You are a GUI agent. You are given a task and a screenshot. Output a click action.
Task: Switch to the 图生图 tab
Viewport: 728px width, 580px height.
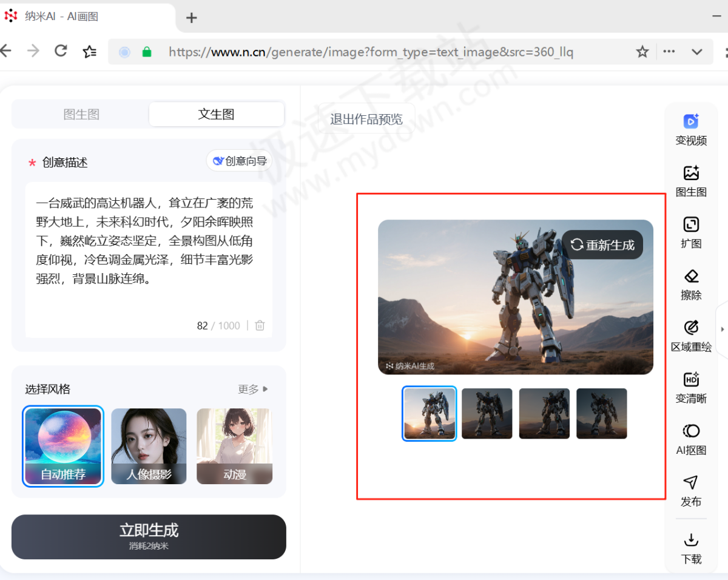coord(81,114)
